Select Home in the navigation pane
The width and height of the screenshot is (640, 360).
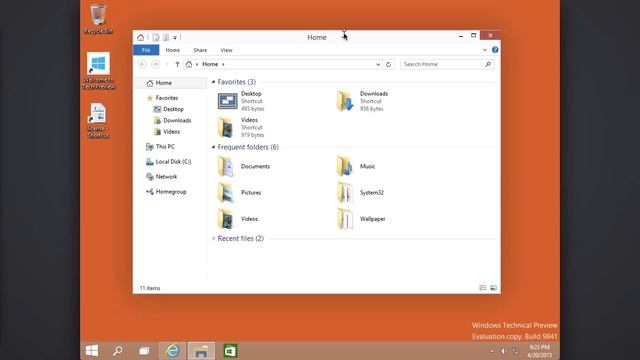[x=170, y=83]
